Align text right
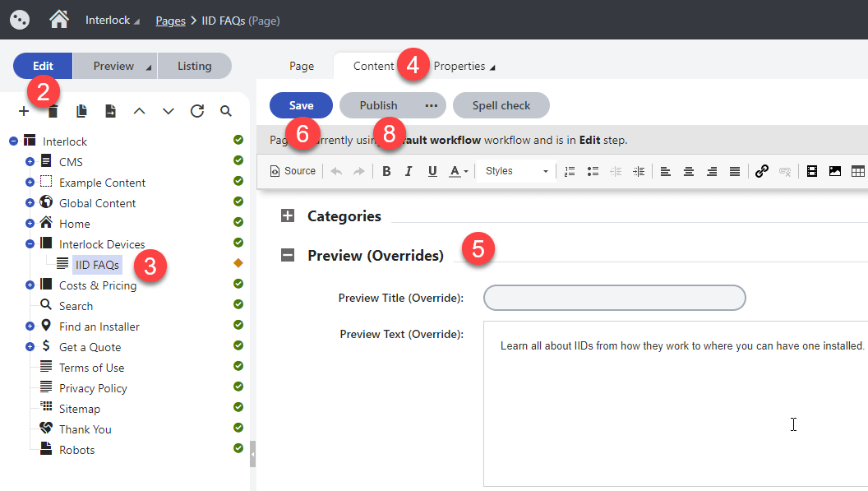 [x=712, y=171]
